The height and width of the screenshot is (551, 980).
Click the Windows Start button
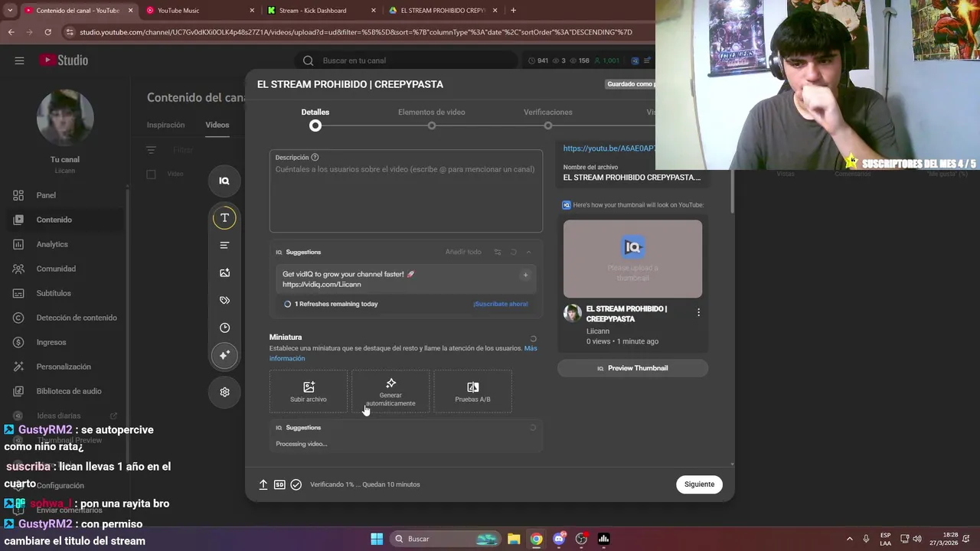[377, 539]
